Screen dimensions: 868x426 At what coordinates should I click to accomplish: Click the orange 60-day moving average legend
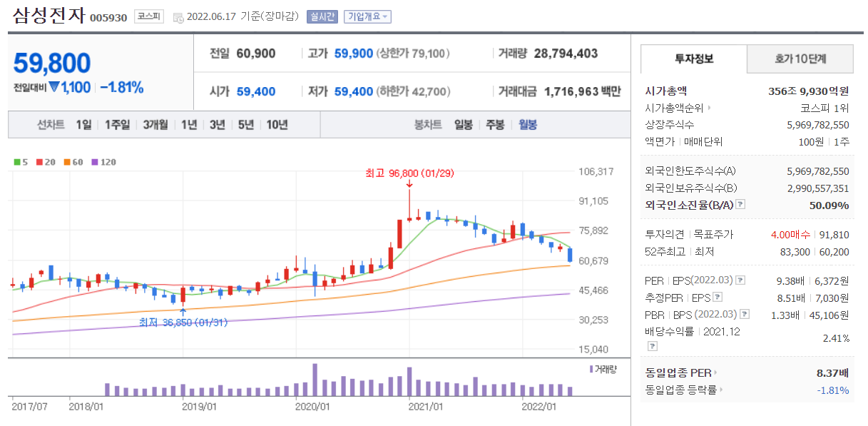(73, 162)
